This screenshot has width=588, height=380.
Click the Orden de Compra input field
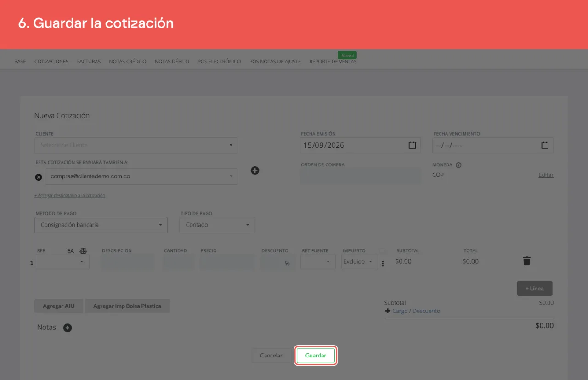point(360,176)
